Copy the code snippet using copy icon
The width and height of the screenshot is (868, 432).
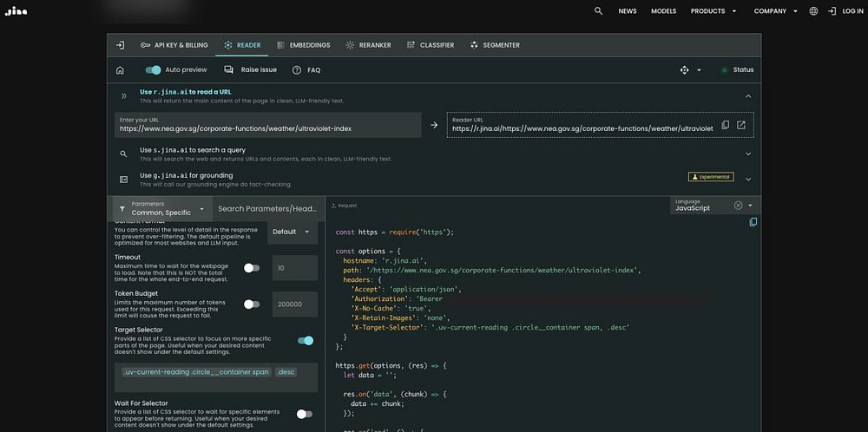tap(753, 222)
